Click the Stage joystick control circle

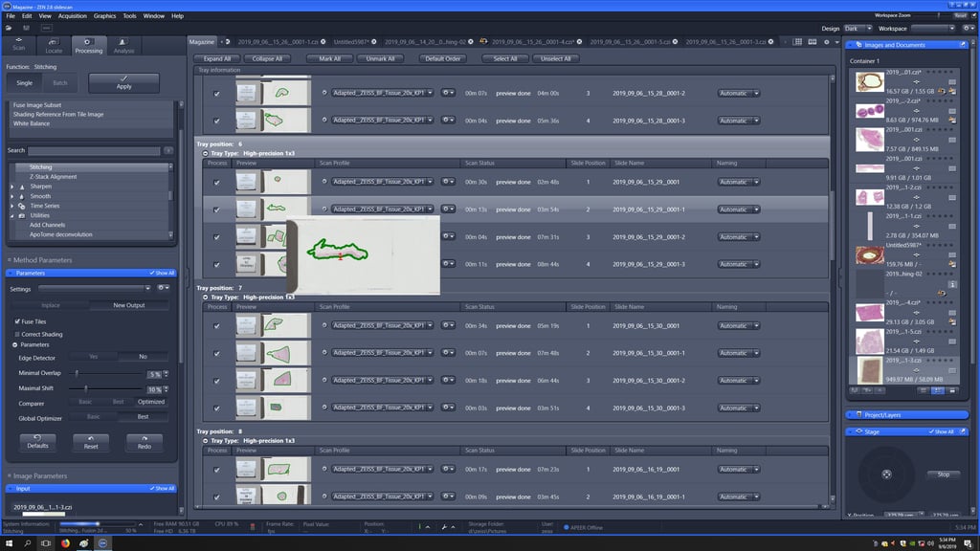[886, 474]
